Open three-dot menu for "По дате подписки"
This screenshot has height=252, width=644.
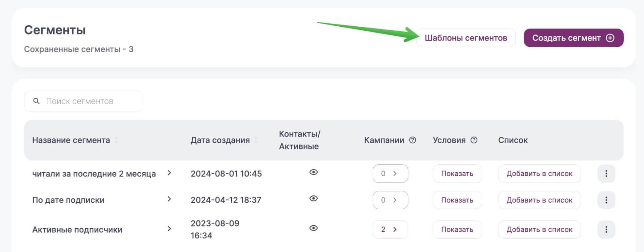point(606,200)
